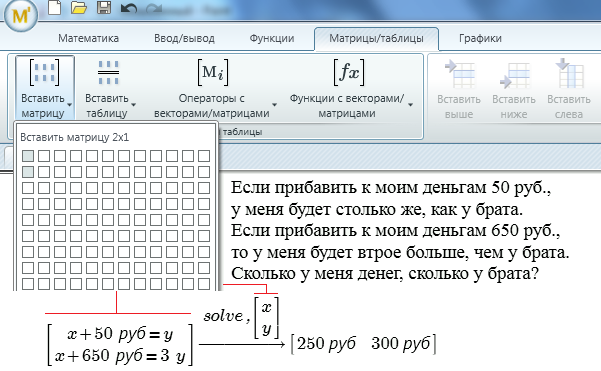Click the Вставить матрицу 2x1 popup title
601x371 pixels.
point(75,137)
